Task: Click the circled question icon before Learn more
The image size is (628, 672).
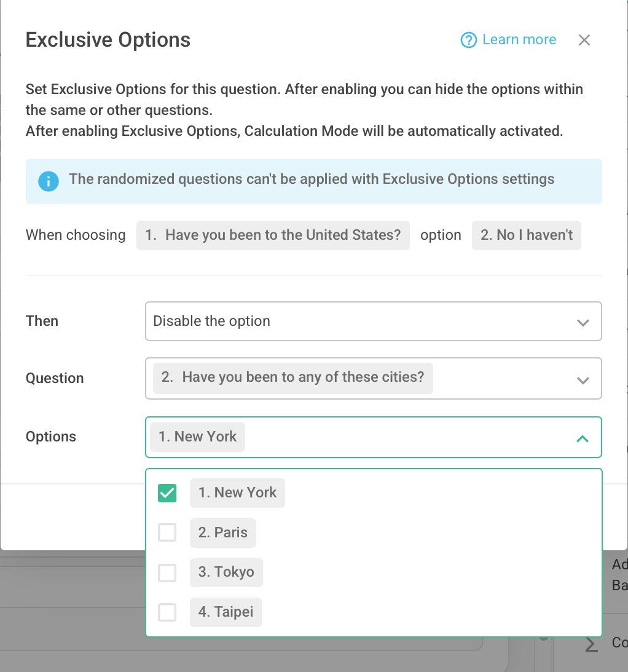Action: [468, 39]
